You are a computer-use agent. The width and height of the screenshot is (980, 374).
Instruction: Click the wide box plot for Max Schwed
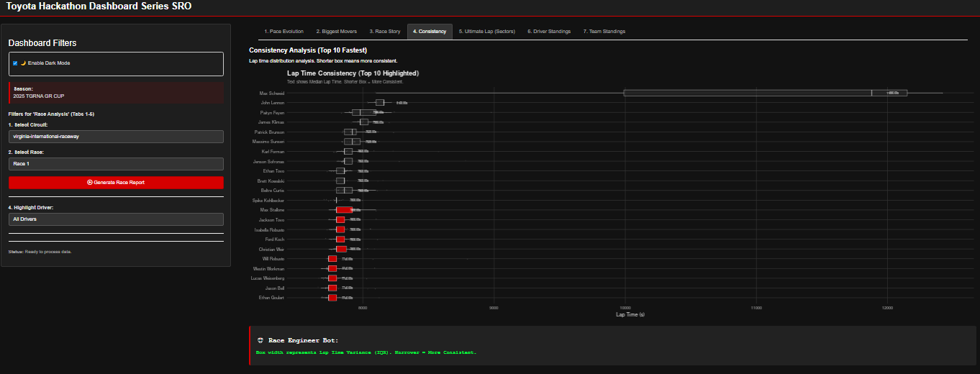coord(766,93)
